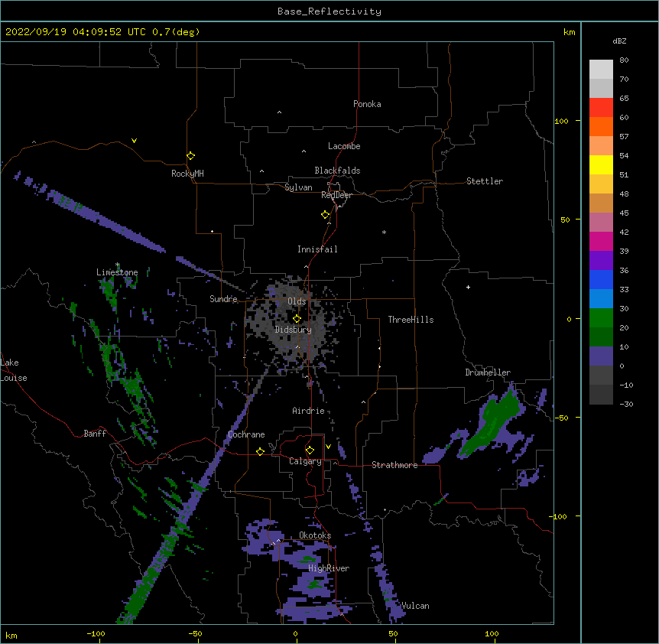Viewport: 659px width, 644px height.
Task: Click the ThreeHills label
Action: pos(411,320)
